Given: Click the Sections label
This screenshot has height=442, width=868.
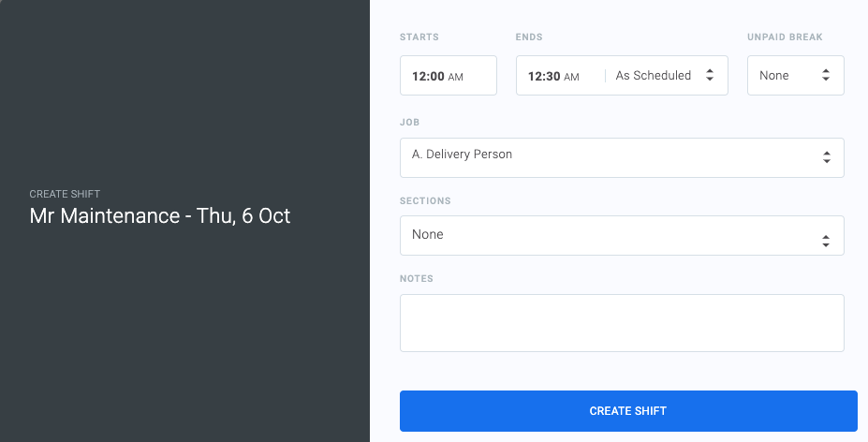Looking at the screenshot, I should click(425, 201).
